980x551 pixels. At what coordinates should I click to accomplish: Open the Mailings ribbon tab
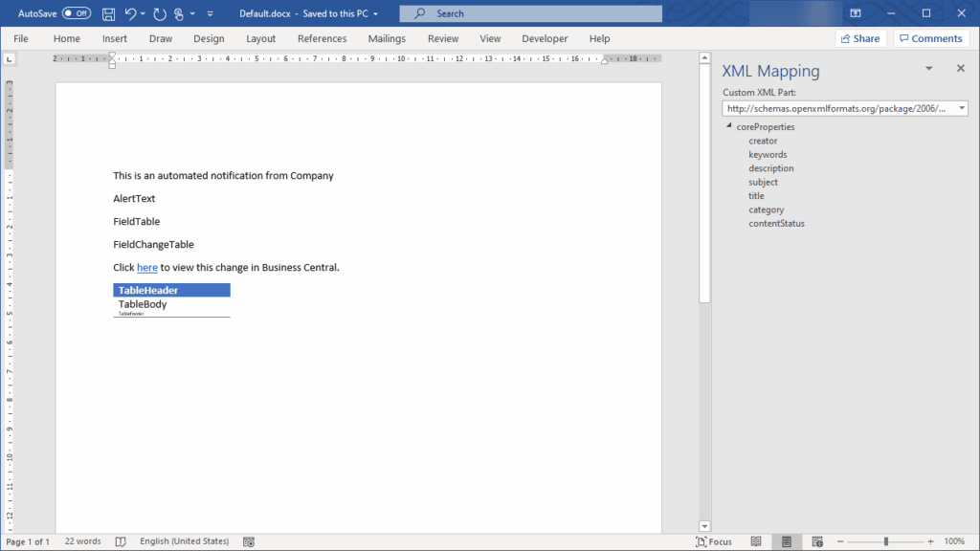click(386, 38)
